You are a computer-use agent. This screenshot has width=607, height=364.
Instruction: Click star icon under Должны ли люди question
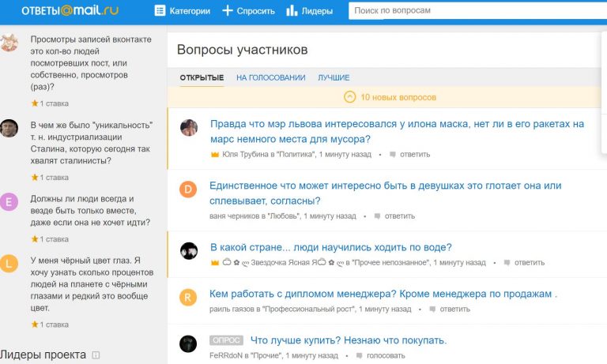click(35, 238)
